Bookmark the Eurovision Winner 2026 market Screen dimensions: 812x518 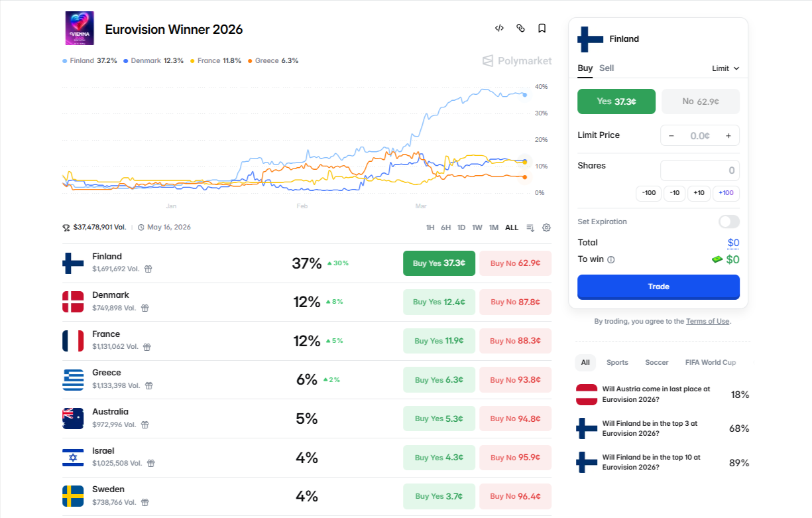click(542, 28)
